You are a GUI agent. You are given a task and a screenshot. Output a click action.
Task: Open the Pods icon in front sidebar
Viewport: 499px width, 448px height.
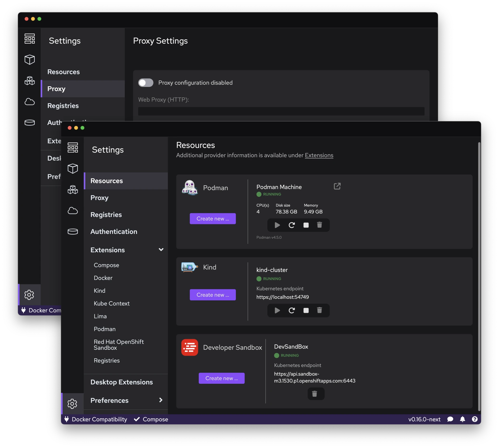(73, 189)
